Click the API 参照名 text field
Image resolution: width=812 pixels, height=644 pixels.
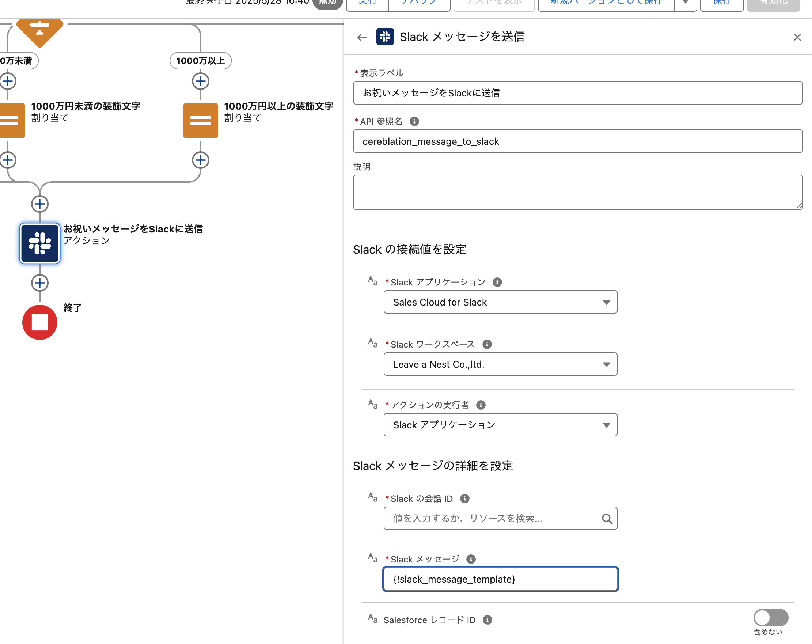[577, 141]
